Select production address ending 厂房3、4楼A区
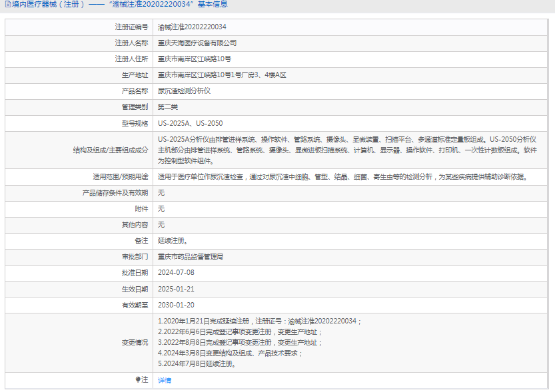The image size is (555, 392). (222, 75)
